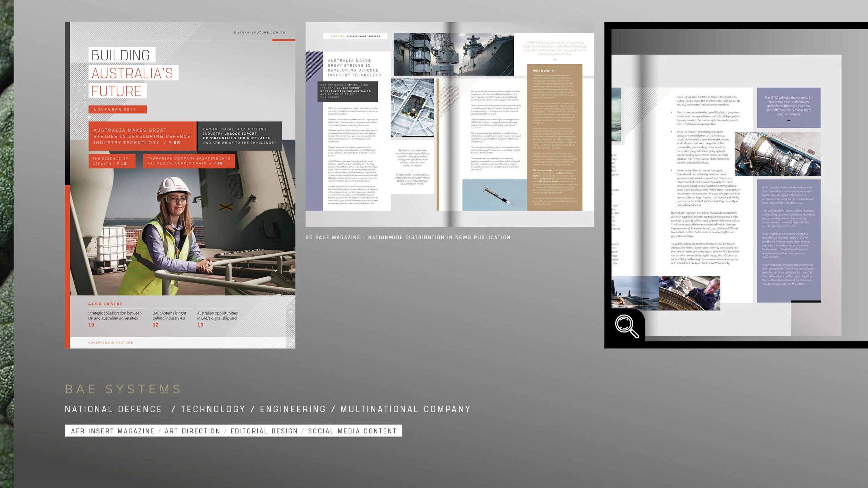Image resolution: width=868 pixels, height=488 pixels.
Task: Click the magnifying glass zoom icon
Action: pyautogui.click(x=627, y=326)
